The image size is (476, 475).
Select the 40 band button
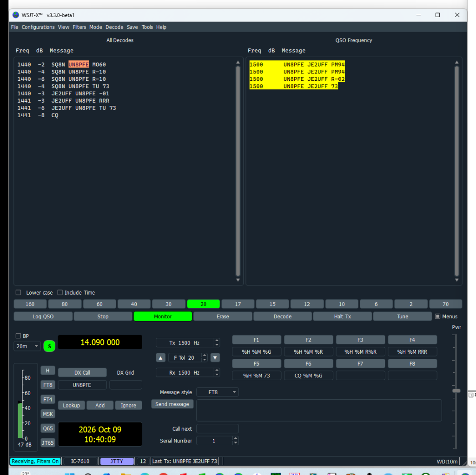134,304
